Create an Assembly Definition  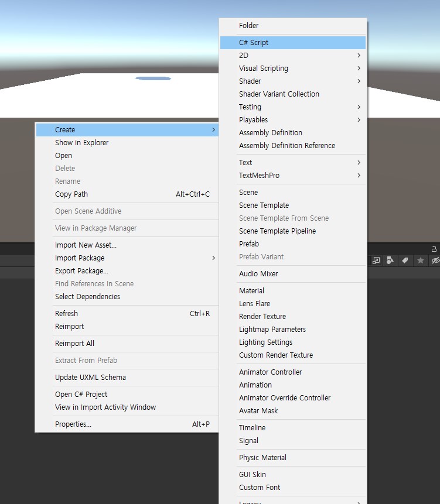tap(293, 133)
